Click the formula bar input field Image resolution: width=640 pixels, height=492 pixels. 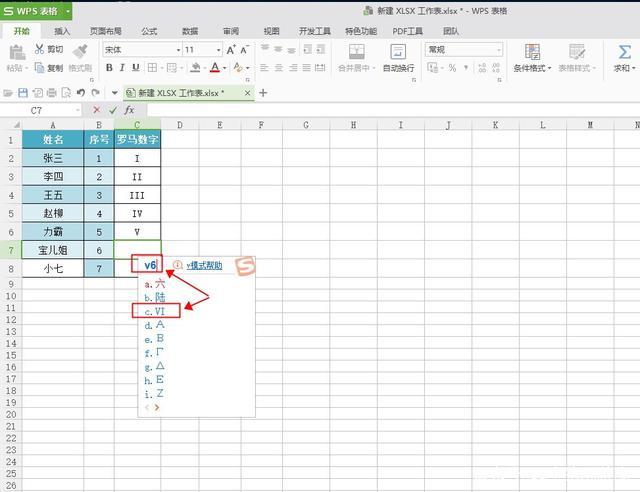click(x=393, y=110)
